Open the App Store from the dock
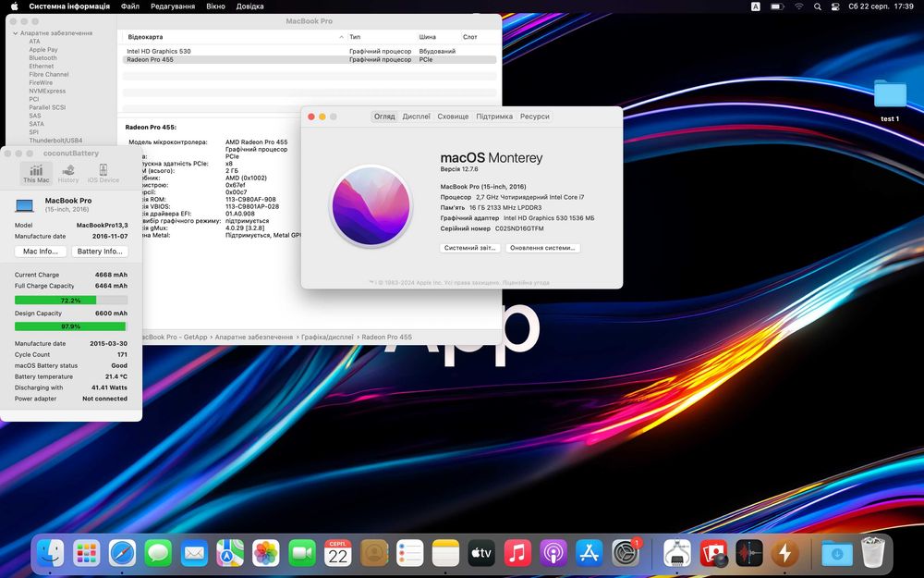This screenshot has height=578, width=924. tap(590, 553)
